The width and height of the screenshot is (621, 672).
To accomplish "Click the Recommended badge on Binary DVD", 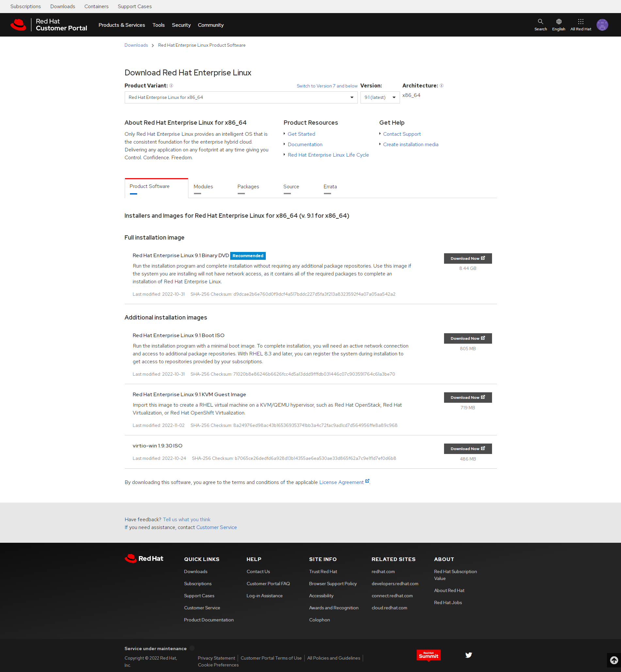I will click(248, 256).
